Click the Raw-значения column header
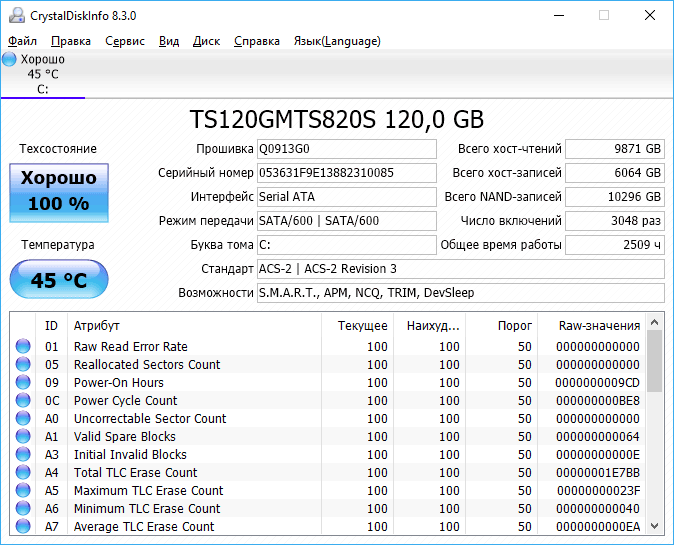The width and height of the screenshot is (674, 545). 591,326
